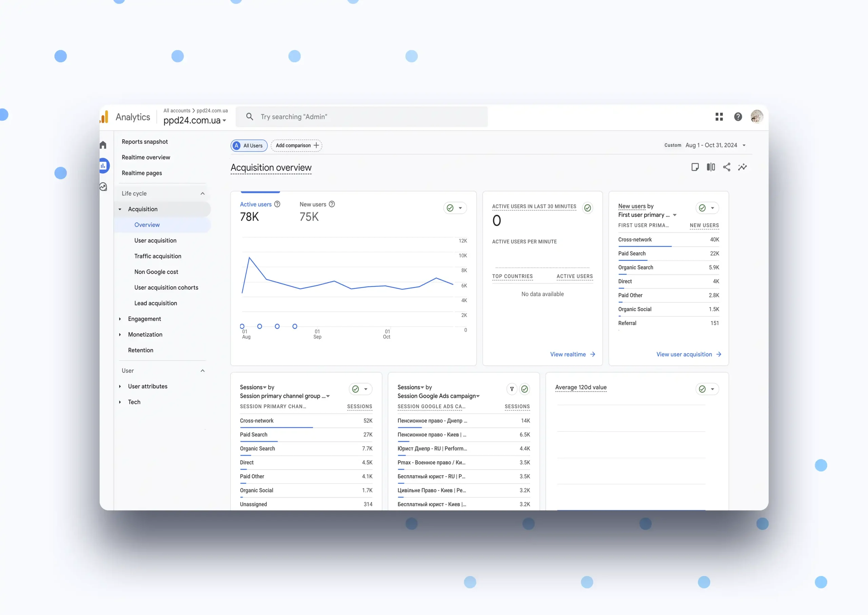The image size is (868, 615).
Task: Open the ppd24.com.ua property selector
Action: 195,120
